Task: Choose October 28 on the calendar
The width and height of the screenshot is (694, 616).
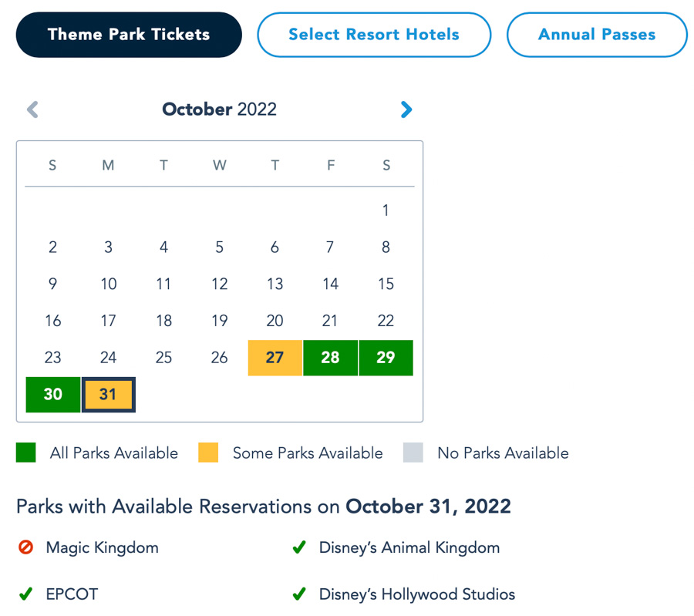Action: [331, 358]
